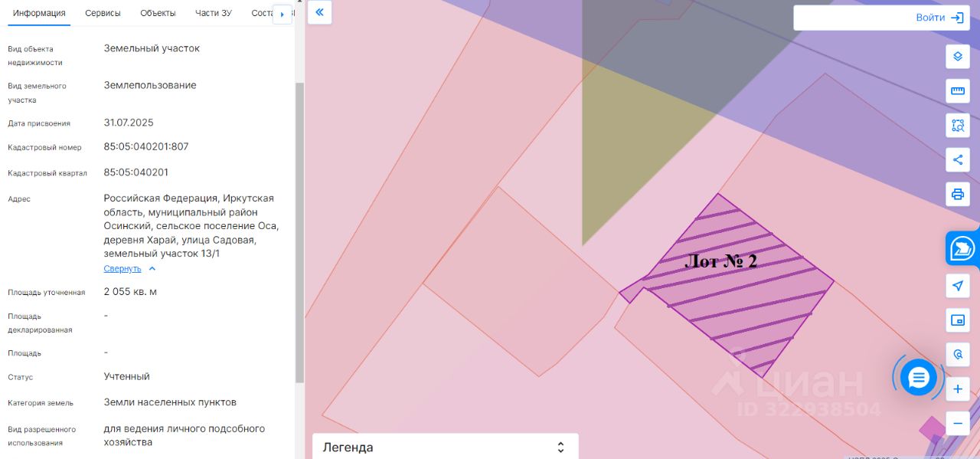This screenshot has height=459, width=980.
Task: Zoom out with the minus button
Action: click(957, 423)
